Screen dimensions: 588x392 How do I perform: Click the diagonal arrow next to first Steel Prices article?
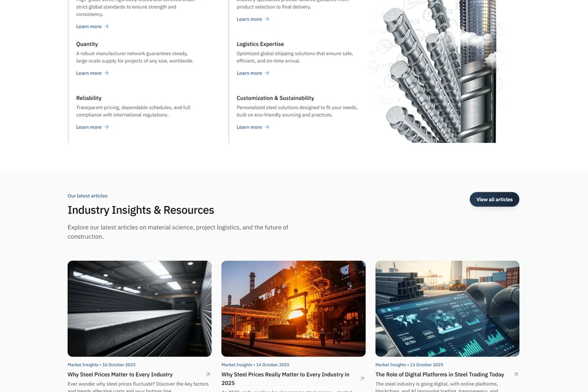coord(208,374)
